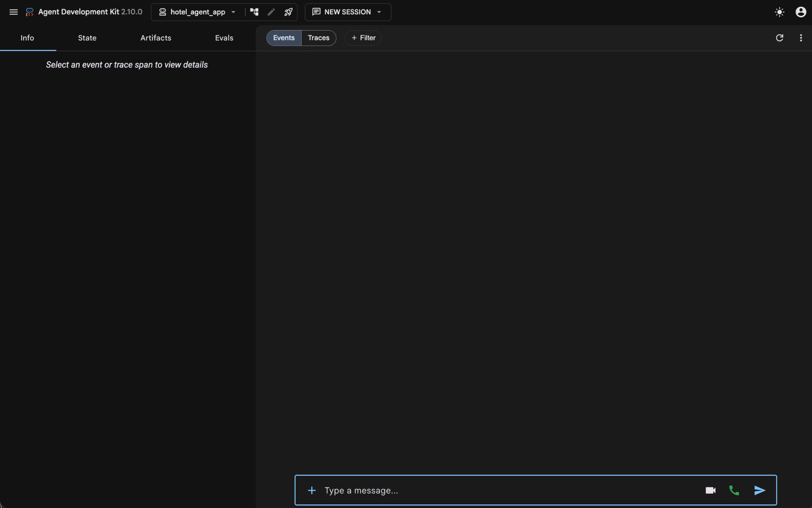Add a Filter
The height and width of the screenshot is (508, 812).
point(363,38)
